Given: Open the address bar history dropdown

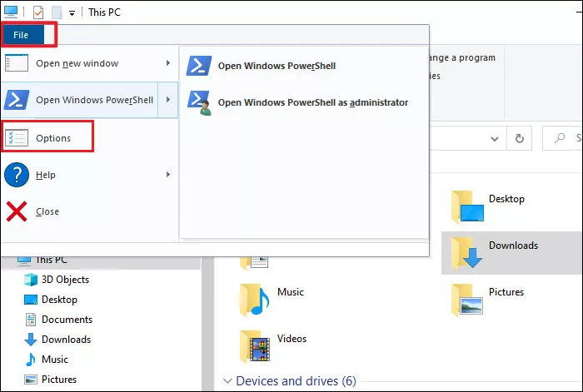Looking at the screenshot, I should click(x=495, y=139).
